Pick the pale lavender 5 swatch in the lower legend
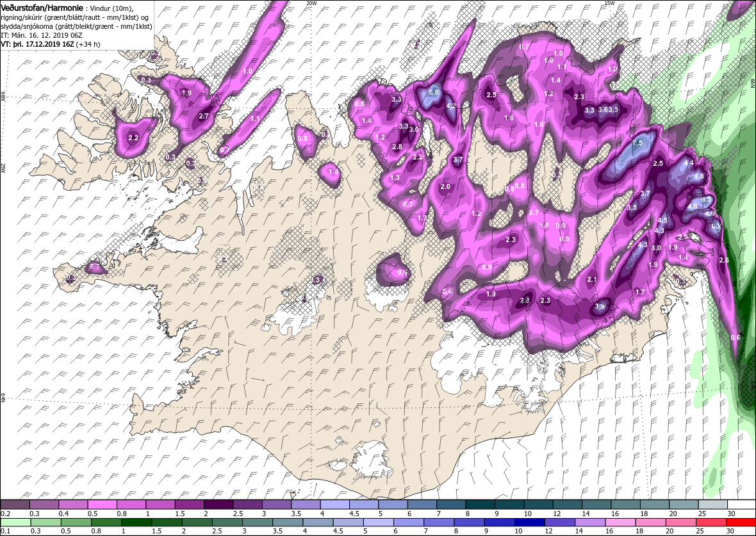This screenshot has height=536, width=756. click(379, 523)
